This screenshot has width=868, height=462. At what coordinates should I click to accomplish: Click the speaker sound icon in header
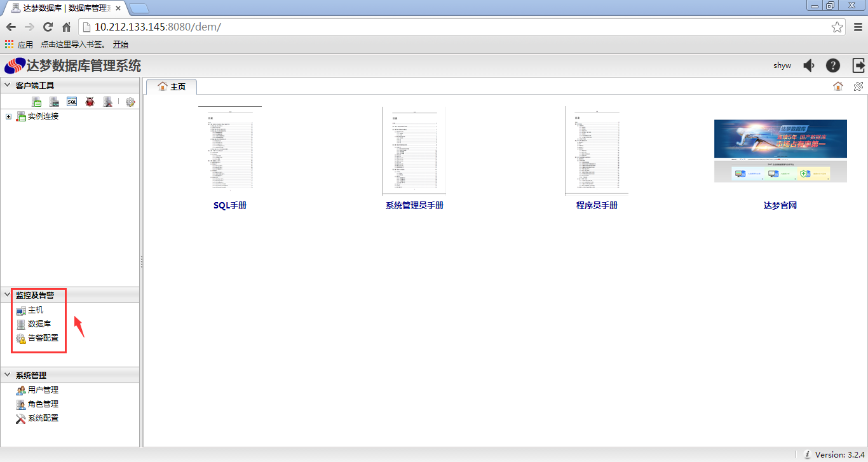(x=809, y=65)
